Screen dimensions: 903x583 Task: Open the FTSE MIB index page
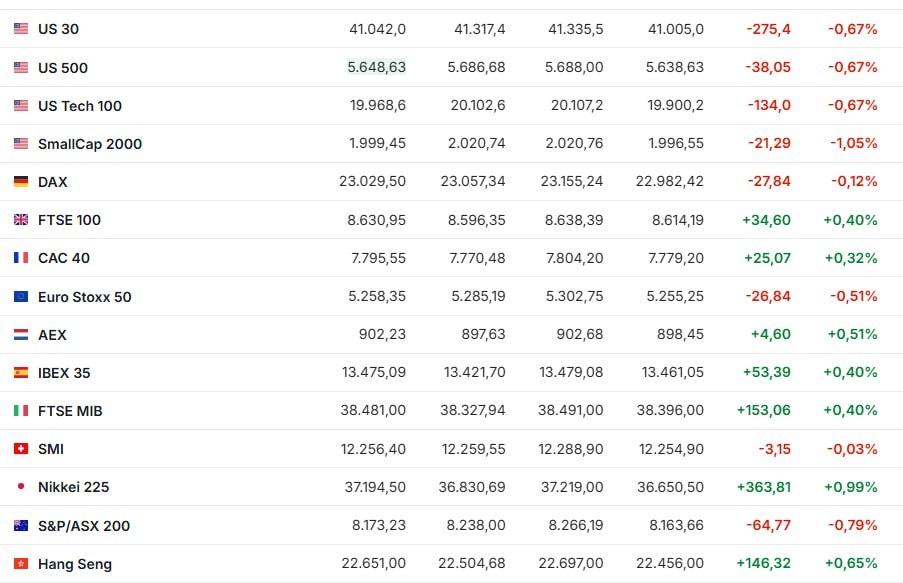tap(70, 411)
